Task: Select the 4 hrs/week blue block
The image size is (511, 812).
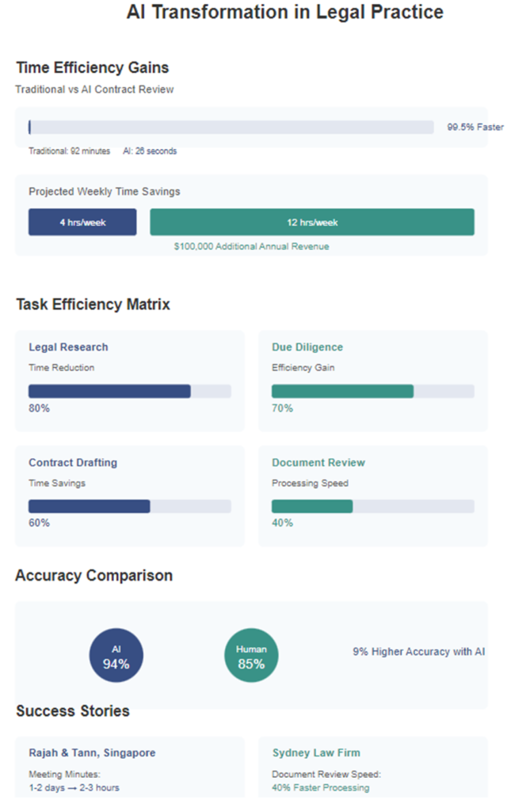Action: pyautogui.click(x=82, y=222)
